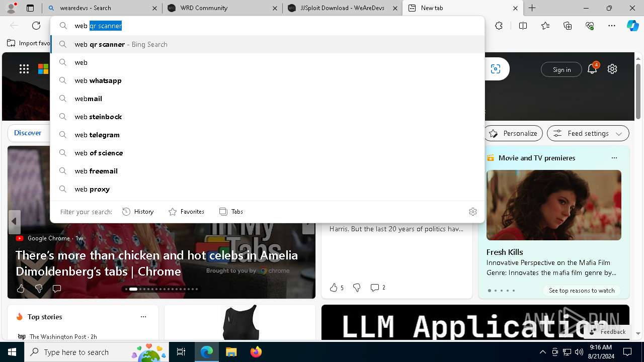The image size is (644, 362).
Task: Open the notifications bell icon
Action: tap(592, 69)
